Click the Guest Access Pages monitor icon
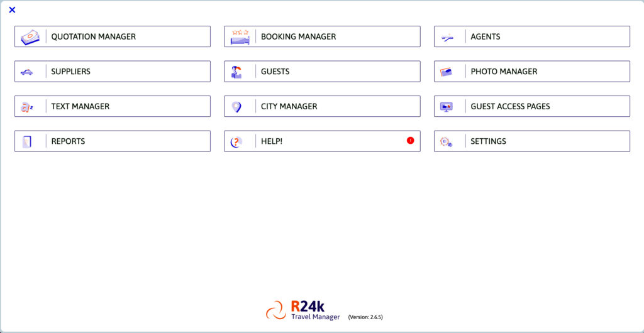Screen dimensions: 644x333 click(447, 107)
